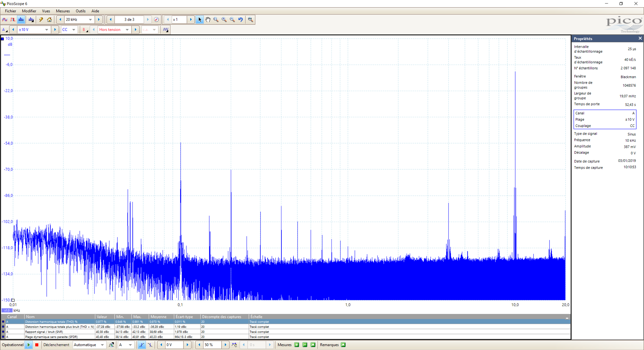Click the zoom out magnifier
Screen dimensions: 644x350
tap(232, 19)
